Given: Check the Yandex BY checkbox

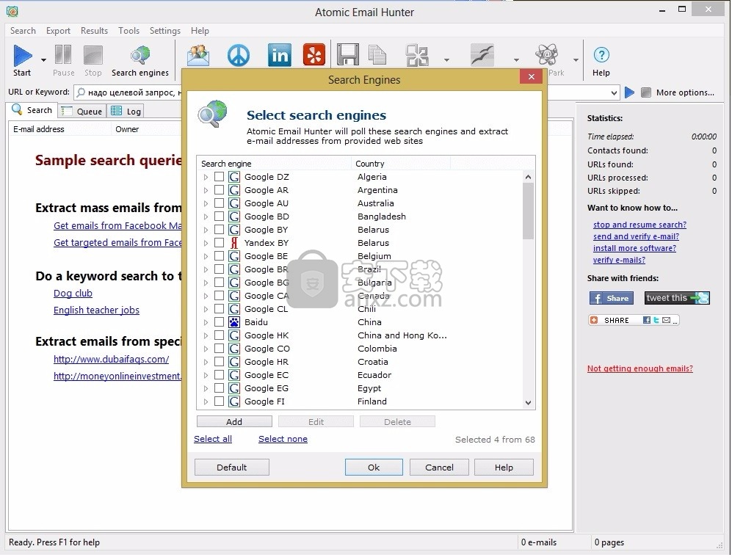Looking at the screenshot, I should click(219, 243).
